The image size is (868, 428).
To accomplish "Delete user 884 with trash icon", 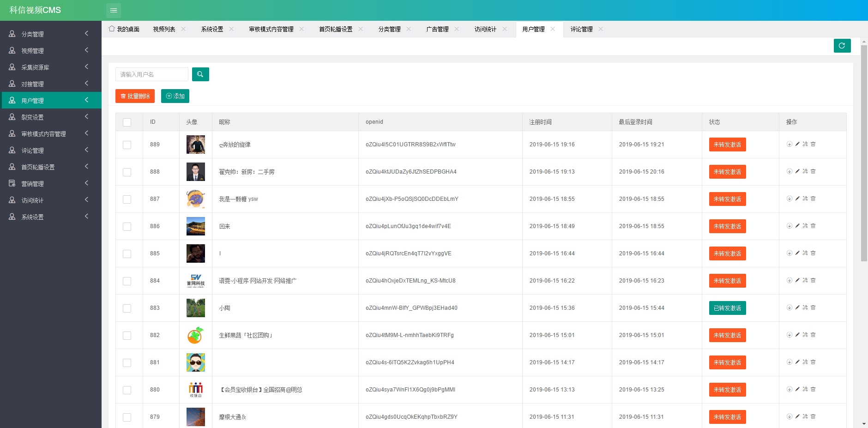I will [813, 280].
